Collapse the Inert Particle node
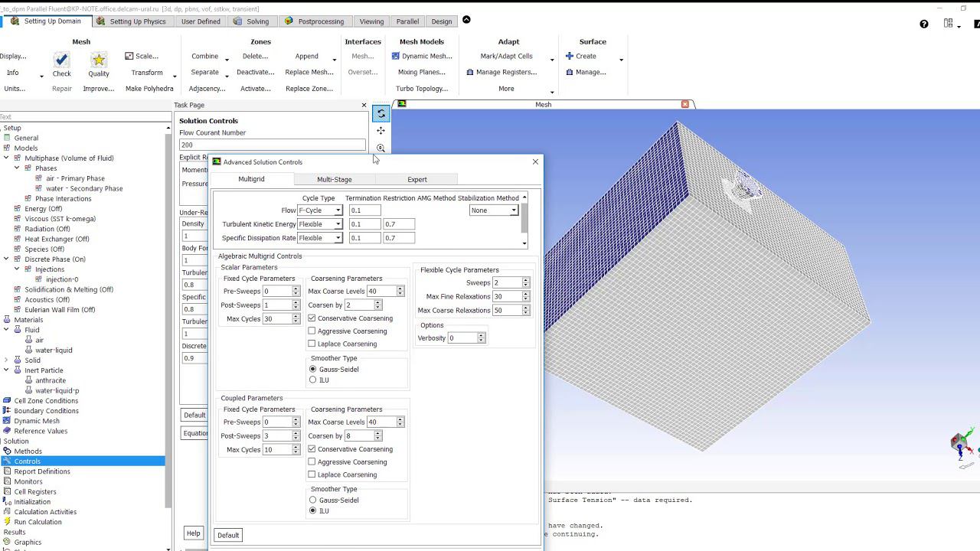980x551 pixels. pyautogui.click(x=6, y=370)
